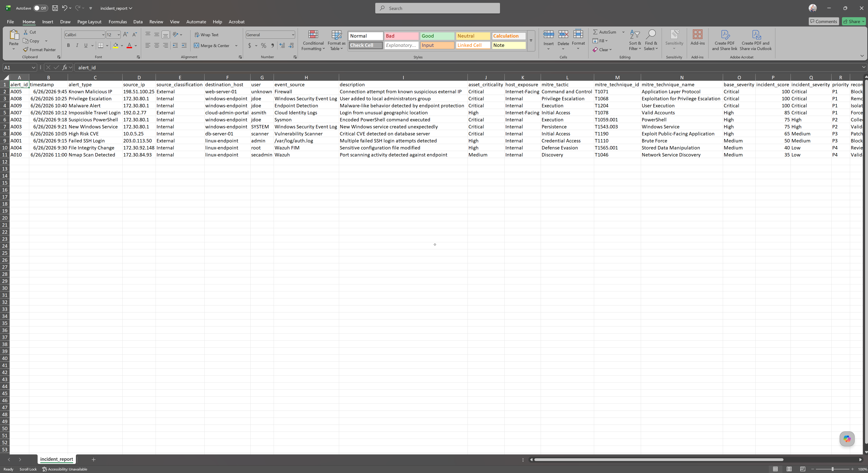This screenshot has width=868, height=473.
Task: Apply the Borders icon
Action: pos(100,46)
